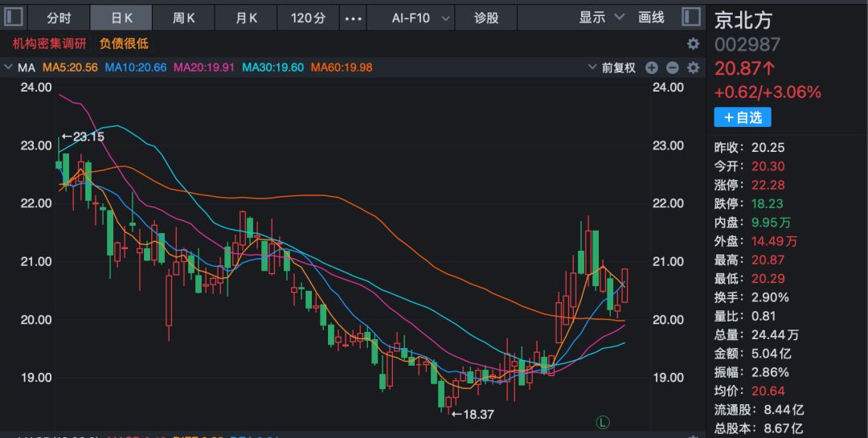Open the 诊股 stock diagnosis button
The height and width of the screenshot is (438, 868).
[x=486, y=18]
